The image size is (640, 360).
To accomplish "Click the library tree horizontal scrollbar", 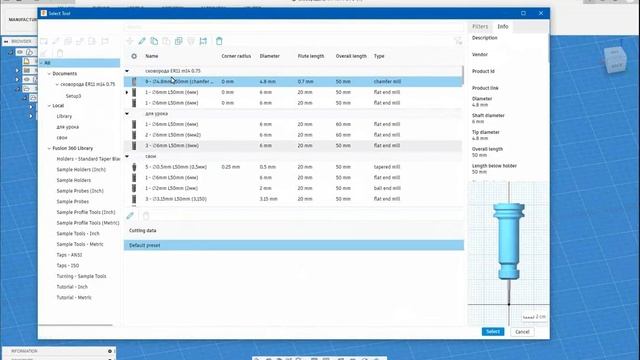I will point(76,325).
